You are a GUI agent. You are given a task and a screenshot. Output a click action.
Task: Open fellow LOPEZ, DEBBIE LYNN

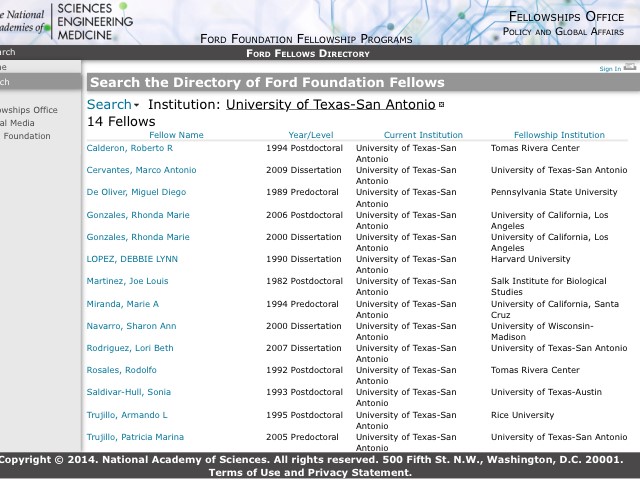tap(132, 259)
